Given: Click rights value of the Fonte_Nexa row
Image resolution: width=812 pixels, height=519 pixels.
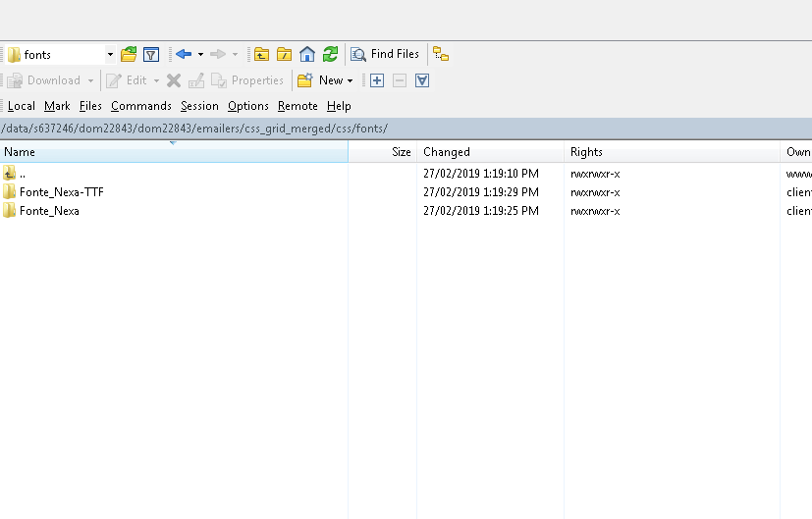Looking at the screenshot, I should (595, 211).
